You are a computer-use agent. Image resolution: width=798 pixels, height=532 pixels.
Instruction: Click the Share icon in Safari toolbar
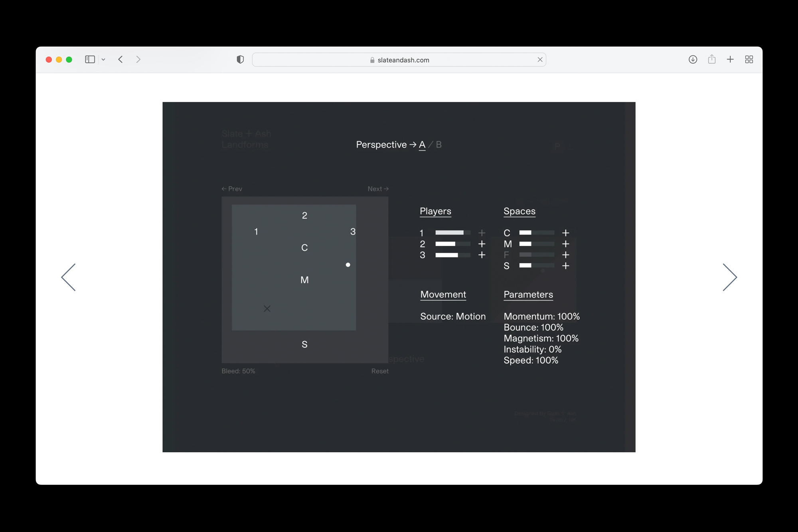[711, 59]
